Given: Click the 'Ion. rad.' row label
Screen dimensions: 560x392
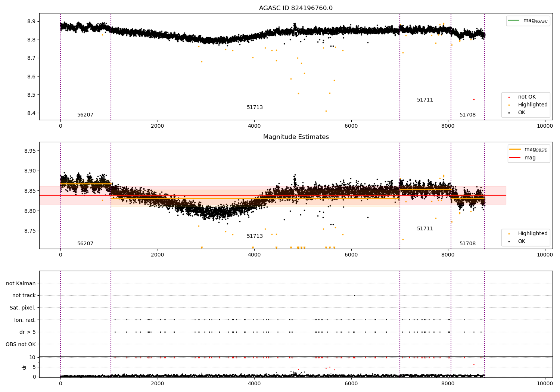Looking at the screenshot, I should click(x=25, y=320).
